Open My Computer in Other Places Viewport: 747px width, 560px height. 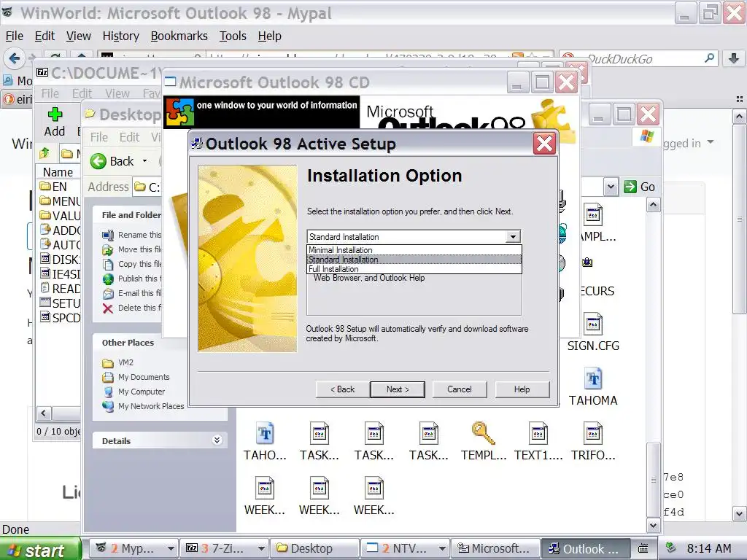[x=133, y=392]
